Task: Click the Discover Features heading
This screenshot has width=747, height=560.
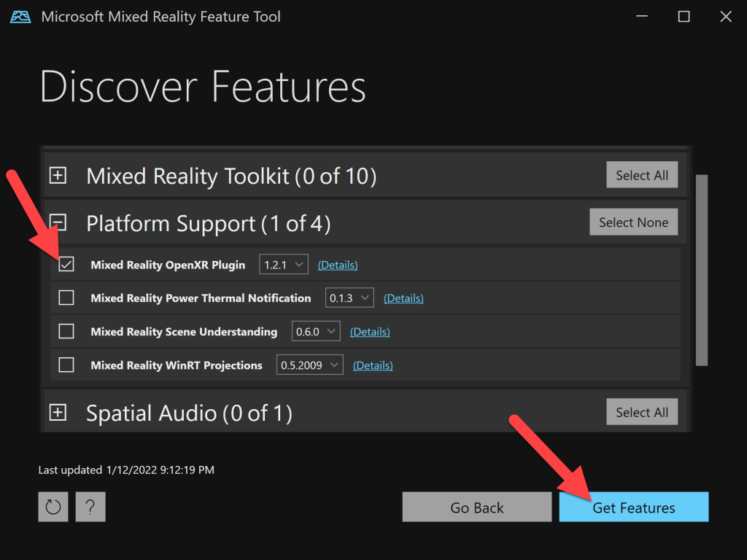Action: tap(203, 87)
